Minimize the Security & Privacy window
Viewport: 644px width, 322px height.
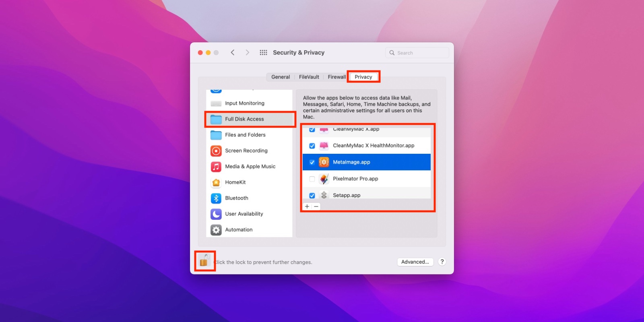pyautogui.click(x=208, y=53)
